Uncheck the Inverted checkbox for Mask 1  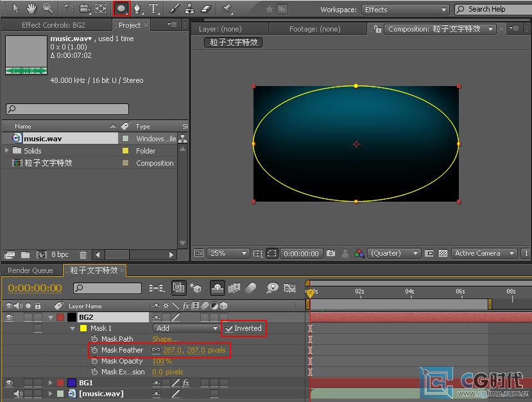pos(229,328)
